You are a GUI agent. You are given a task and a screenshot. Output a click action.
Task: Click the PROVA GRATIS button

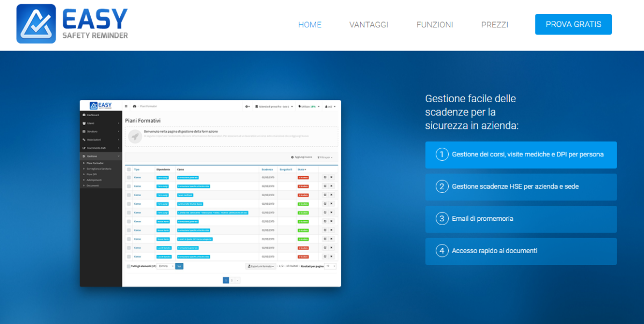tap(573, 24)
